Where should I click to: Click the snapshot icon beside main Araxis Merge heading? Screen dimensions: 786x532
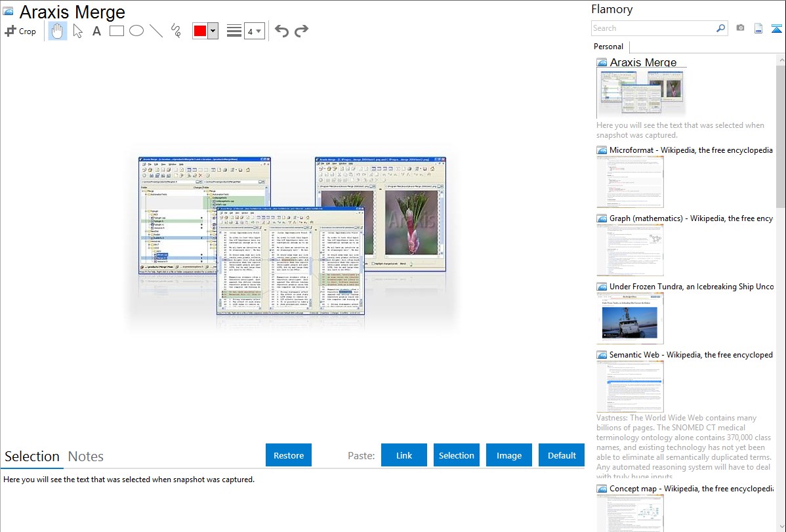point(8,12)
